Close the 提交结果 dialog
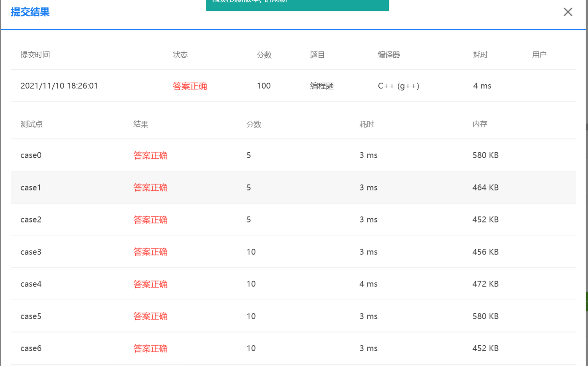The height and width of the screenshot is (366, 588). 568,12
